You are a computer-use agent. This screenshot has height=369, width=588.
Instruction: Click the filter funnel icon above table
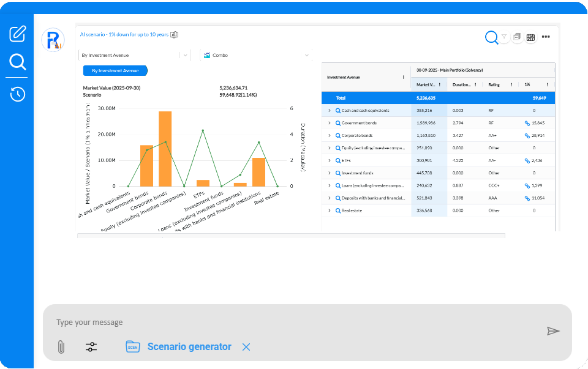point(504,37)
